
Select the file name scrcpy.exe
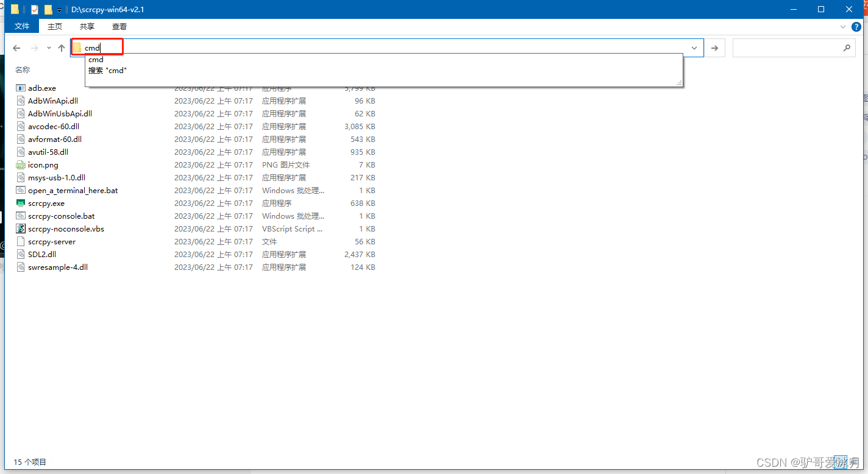[x=46, y=203]
